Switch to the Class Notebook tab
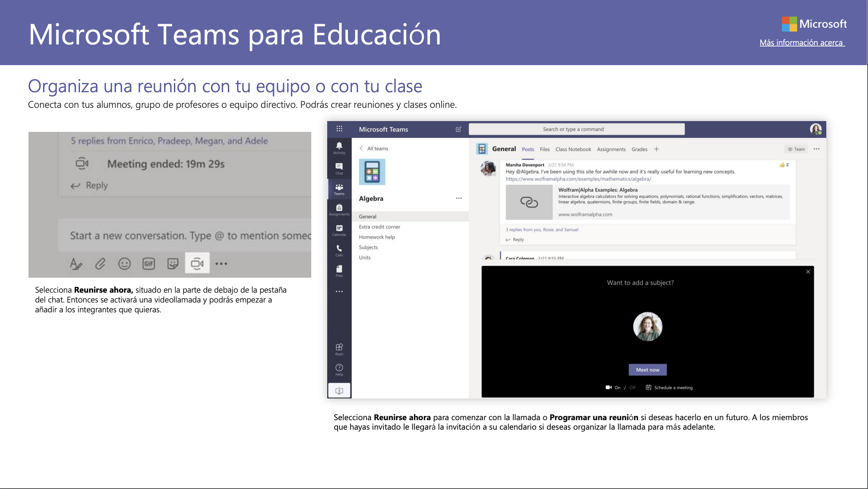The width and height of the screenshot is (868, 489). (573, 149)
